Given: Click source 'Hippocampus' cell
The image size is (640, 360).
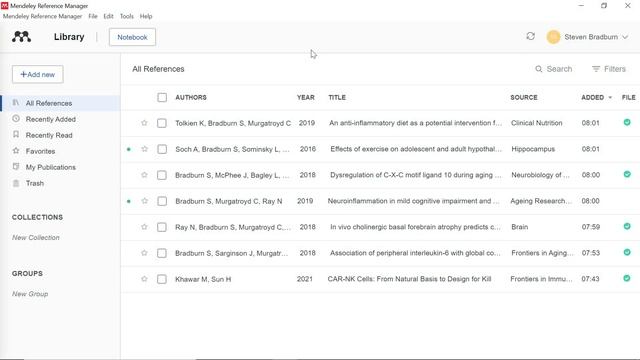Looking at the screenshot, I should pos(533,149).
